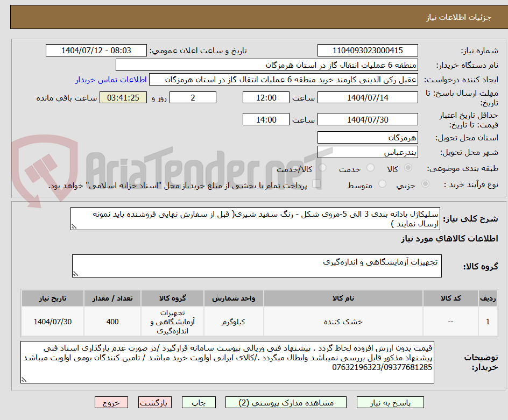Screen dimensions: 508x420
Task: Click the بندرعباس city field
Action: [368, 152]
